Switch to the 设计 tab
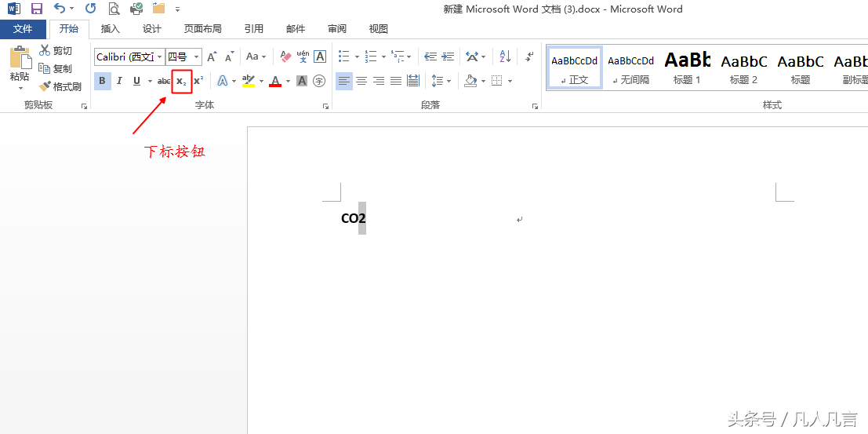Screen dimensions: 868x434 point(151,29)
